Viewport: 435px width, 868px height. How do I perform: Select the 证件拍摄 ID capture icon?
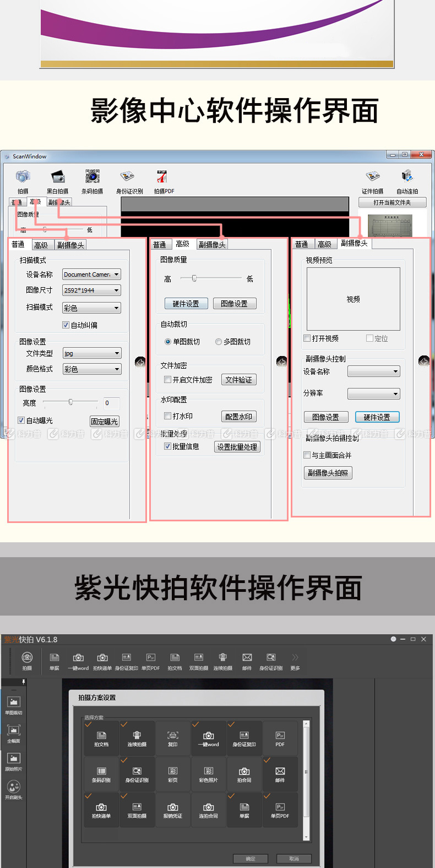point(373,176)
